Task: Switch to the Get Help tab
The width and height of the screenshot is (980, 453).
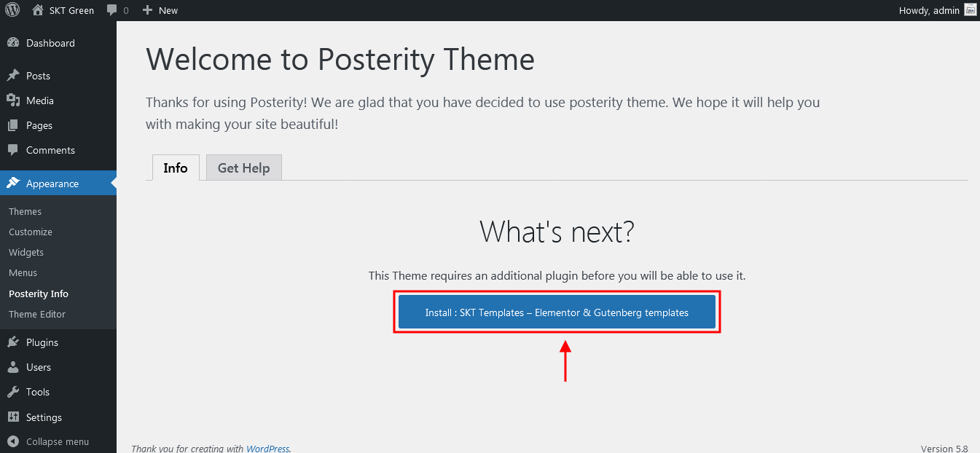Action: pos(244,168)
